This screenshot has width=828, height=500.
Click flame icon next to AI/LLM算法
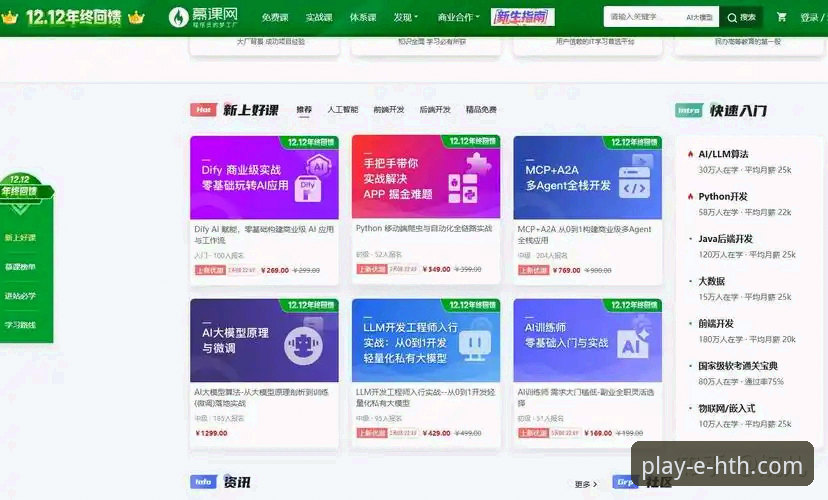[690, 154]
